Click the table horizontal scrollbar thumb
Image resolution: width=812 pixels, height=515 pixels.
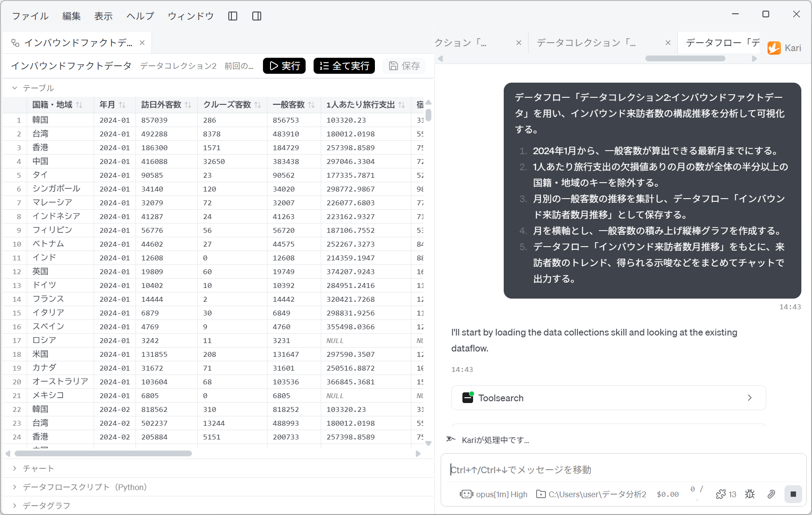point(103,454)
